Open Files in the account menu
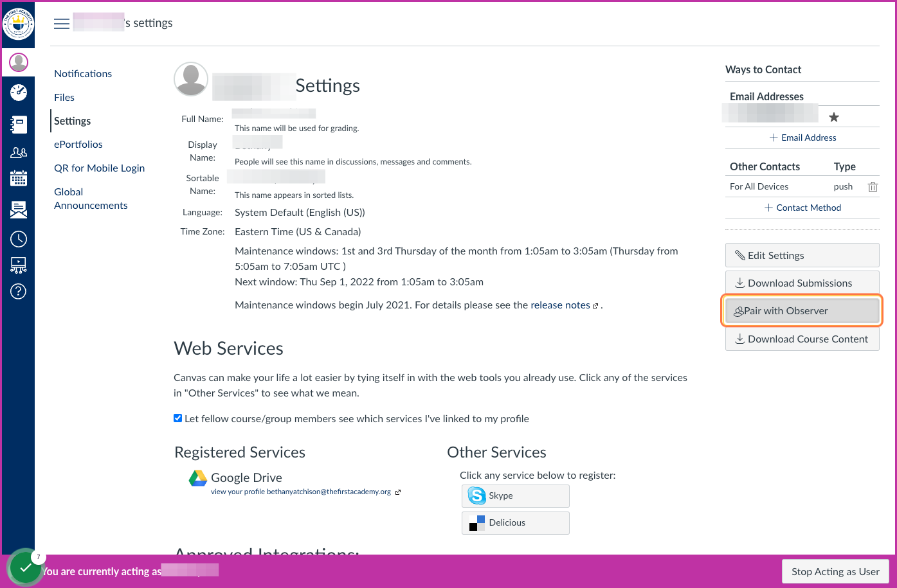Image resolution: width=897 pixels, height=588 pixels. coord(64,98)
